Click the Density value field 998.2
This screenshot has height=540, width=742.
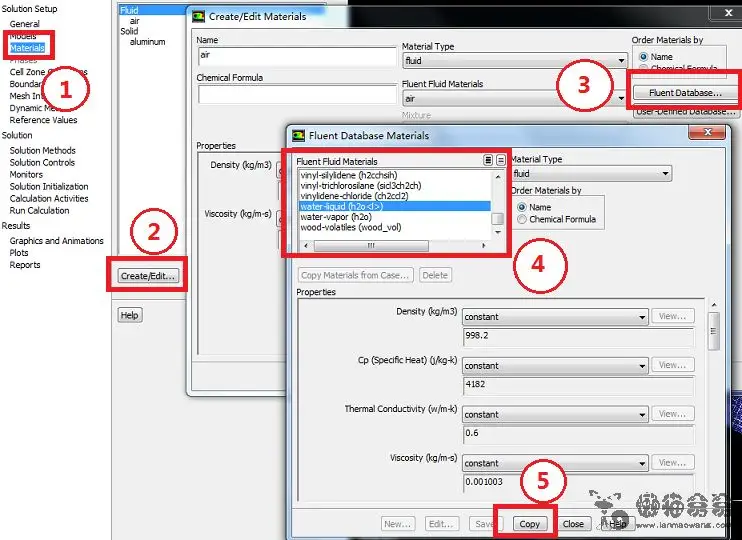click(578, 336)
